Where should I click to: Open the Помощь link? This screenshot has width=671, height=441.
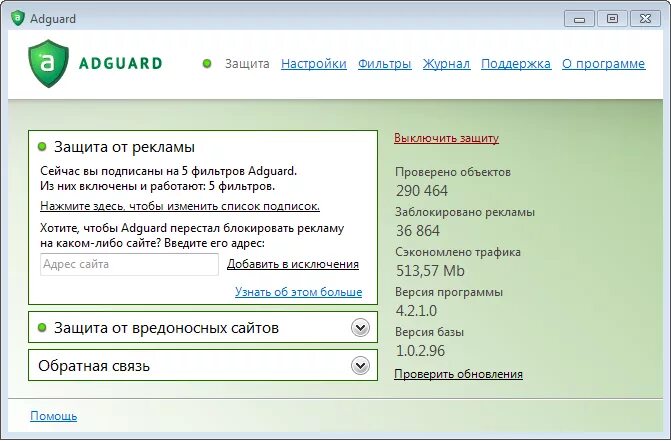pos(53,416)
